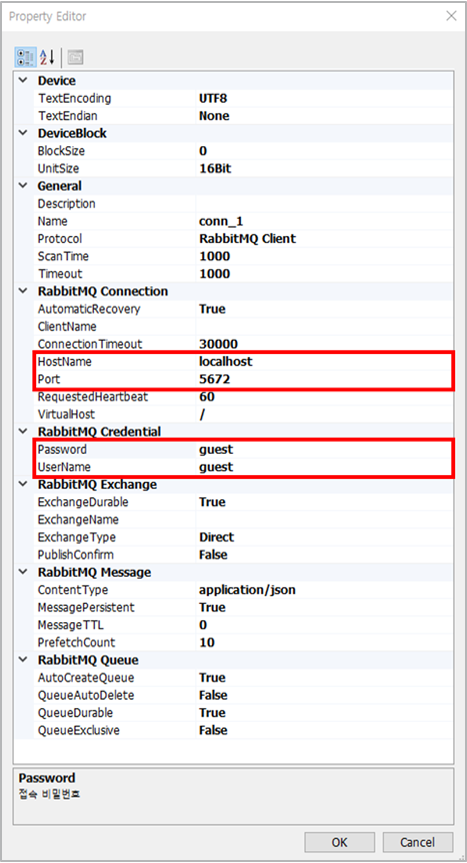Select the ContentType property label
Image resolution: width=467 pixels, height=863 pixels.
tap(73, 590)
